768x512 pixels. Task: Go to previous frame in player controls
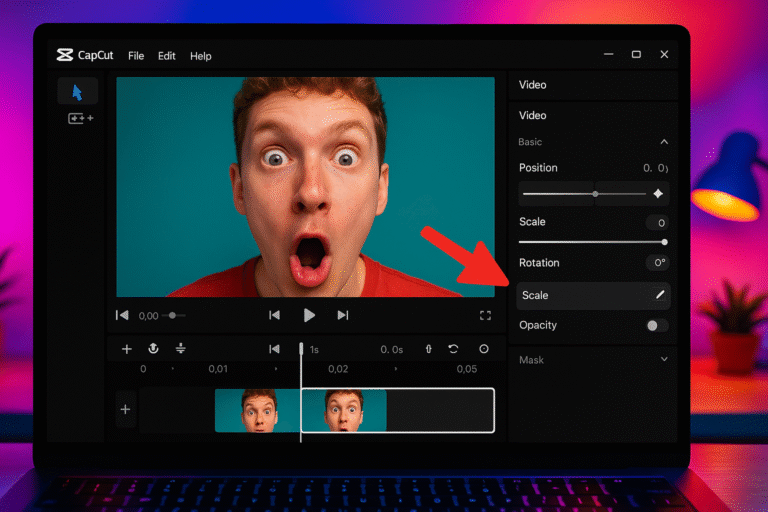coord(274,315)
